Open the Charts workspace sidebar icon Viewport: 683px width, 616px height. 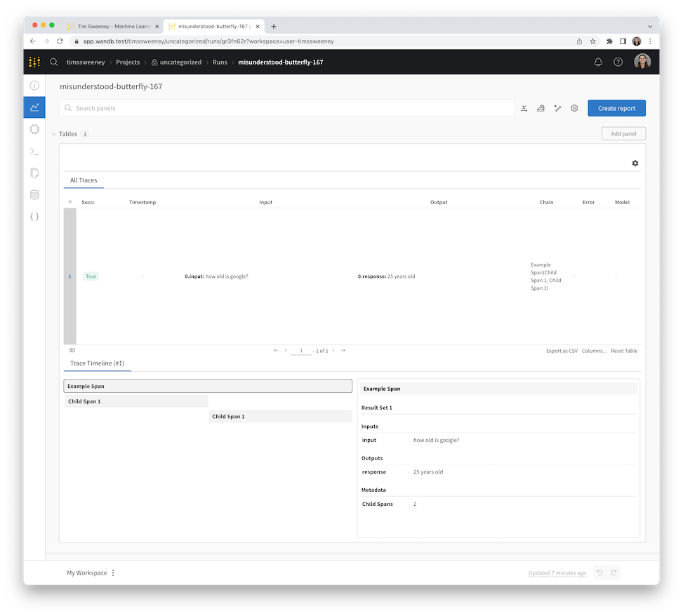tap(34, 107)
